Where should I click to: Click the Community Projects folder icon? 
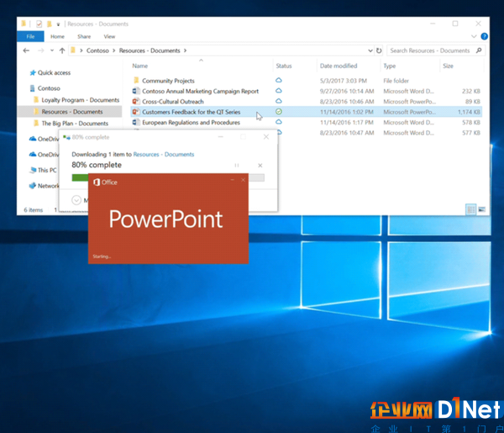coord(136,80)
